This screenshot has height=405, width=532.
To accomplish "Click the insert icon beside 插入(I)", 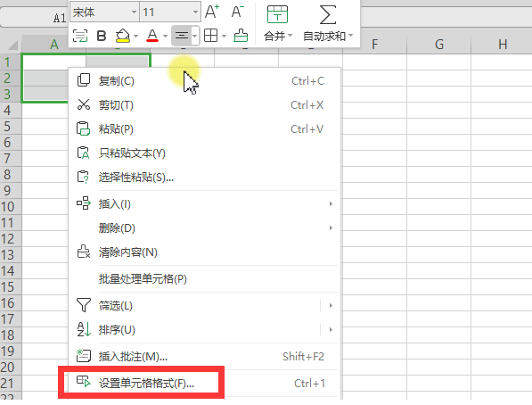I will coord(84,203).
